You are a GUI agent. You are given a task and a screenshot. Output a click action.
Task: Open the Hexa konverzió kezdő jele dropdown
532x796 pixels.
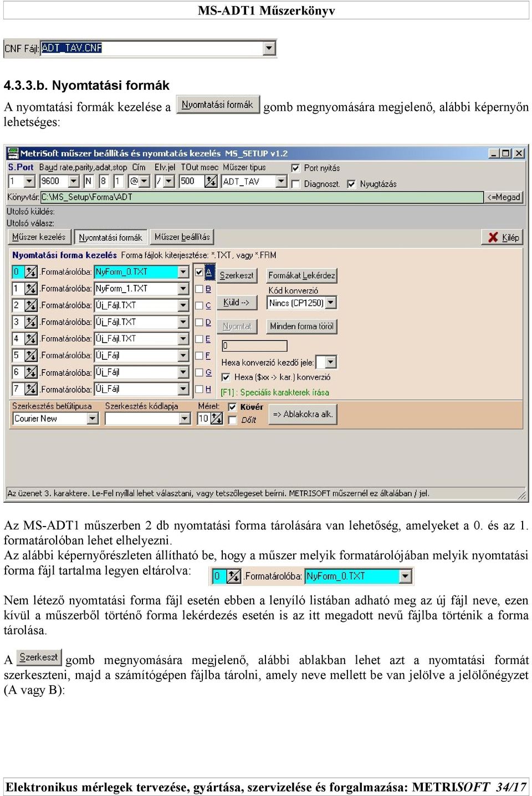point(331,363)
